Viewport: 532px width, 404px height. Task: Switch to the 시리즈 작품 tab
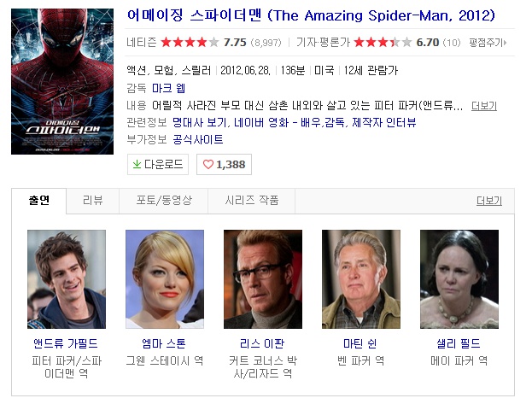tap(252, 201)
